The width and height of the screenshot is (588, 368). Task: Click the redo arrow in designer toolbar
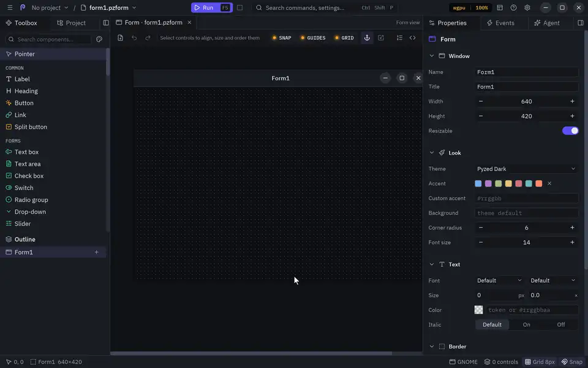pyautogui.click(x=148, y=37)
